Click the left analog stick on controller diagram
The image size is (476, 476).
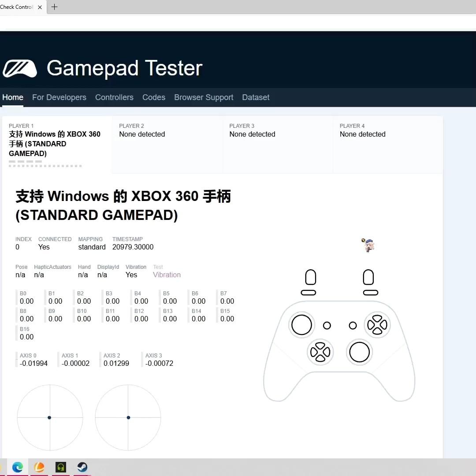tap(302, 325)
